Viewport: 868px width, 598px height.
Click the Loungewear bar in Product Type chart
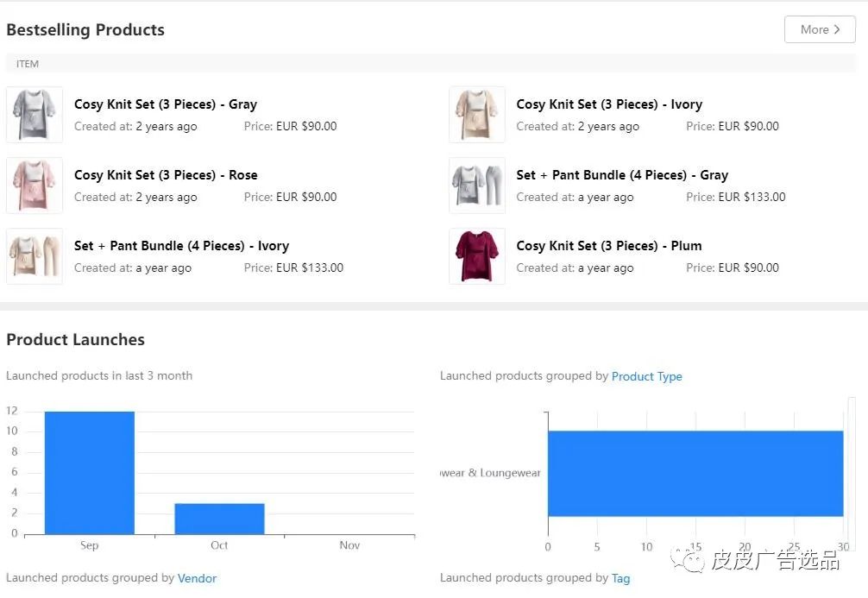(695, 474)
